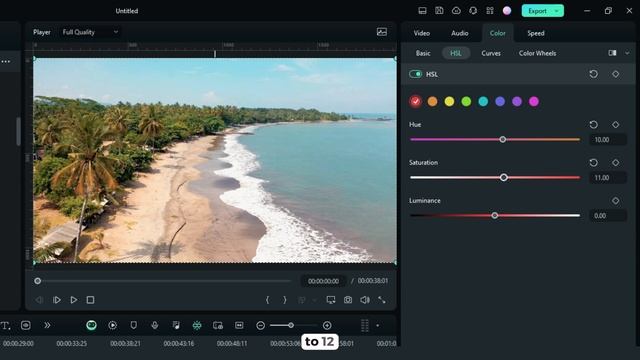Set the mark in point
This screenshot has height=360, width=640.
pyautogui.click(x=267, y=300)
